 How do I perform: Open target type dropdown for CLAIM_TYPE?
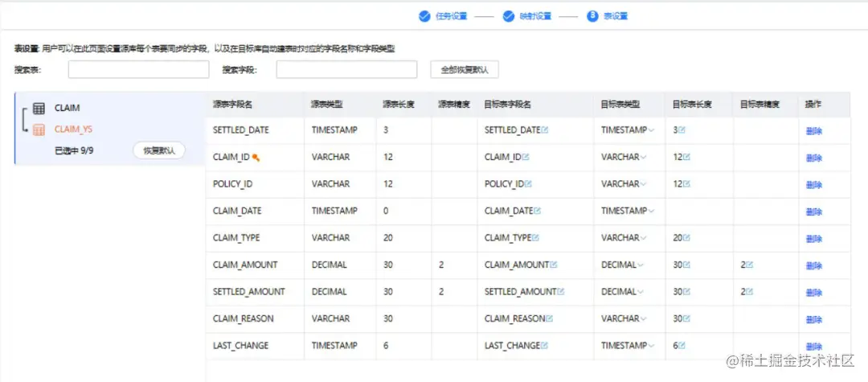[643, 238]
